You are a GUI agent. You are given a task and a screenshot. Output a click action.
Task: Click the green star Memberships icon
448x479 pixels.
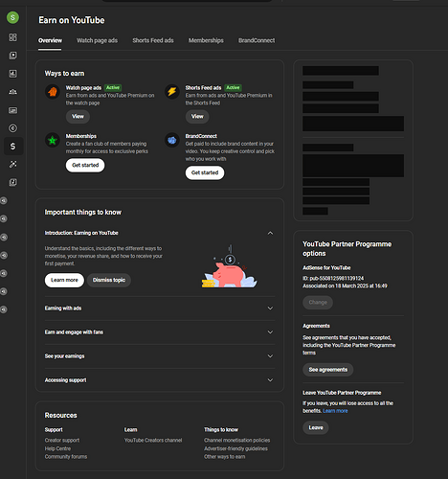pyautogui.click(x=53, y=140)
